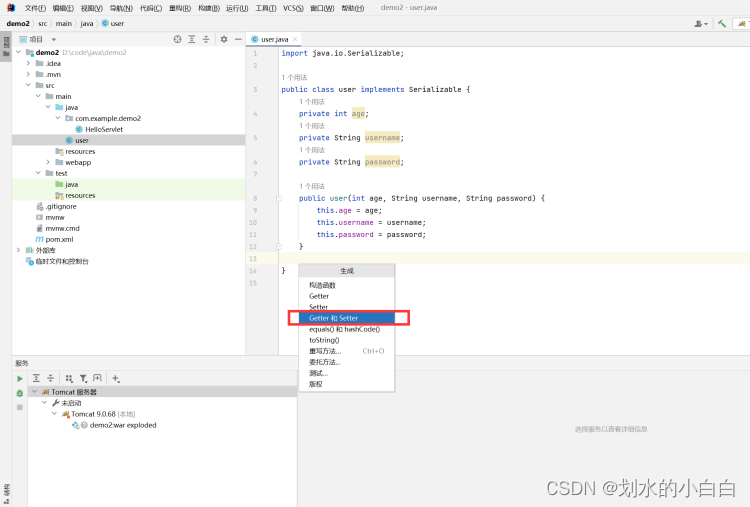
Task: Click the Structure tool window button at bottom-left
Action: [x=6, y=494]
